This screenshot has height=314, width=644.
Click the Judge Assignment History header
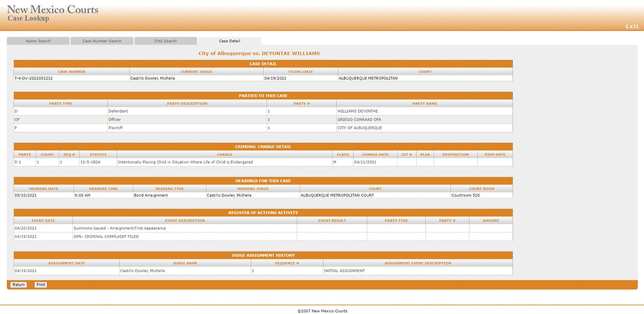(x=263, y=255)
